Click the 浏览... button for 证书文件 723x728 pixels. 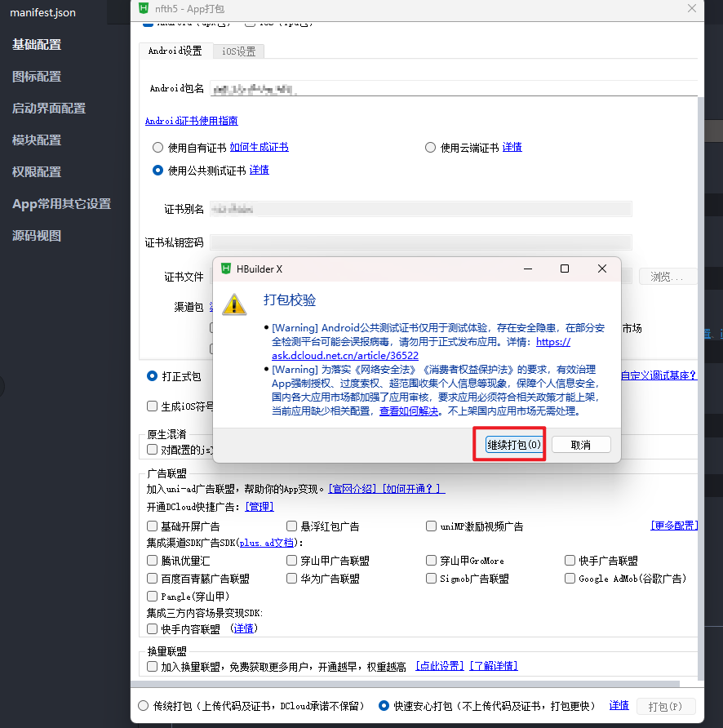click(x=667, y=277)
